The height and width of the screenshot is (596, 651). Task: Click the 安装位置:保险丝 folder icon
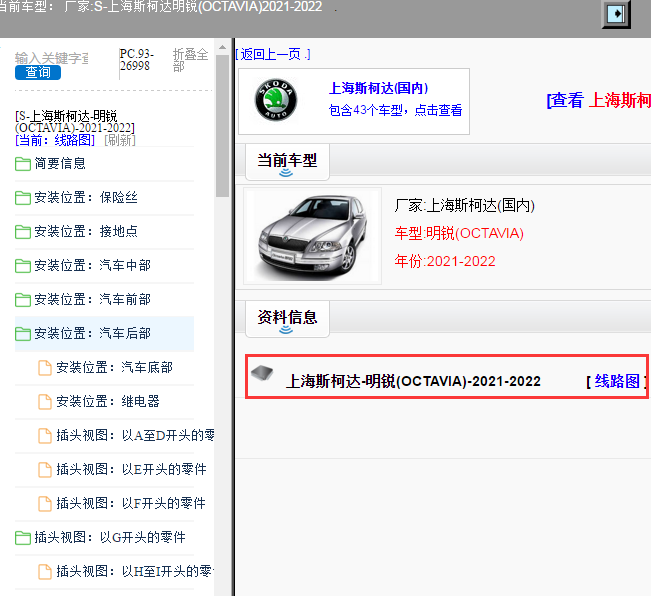coord(23,198)
